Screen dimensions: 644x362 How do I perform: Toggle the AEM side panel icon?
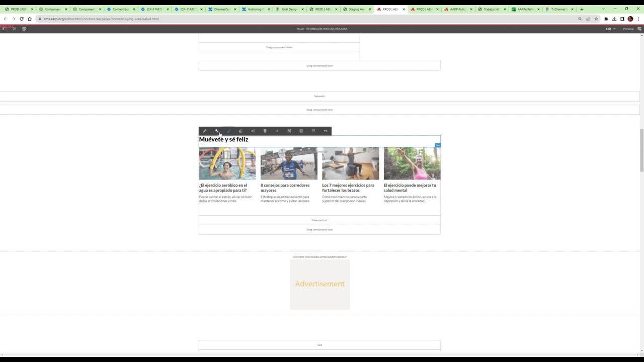[x=5, y=29]
